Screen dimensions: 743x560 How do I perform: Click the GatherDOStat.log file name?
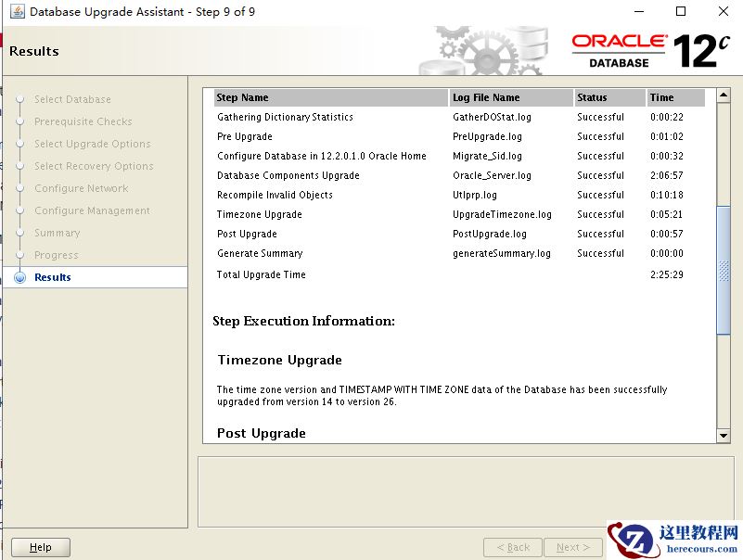[492, 117]
